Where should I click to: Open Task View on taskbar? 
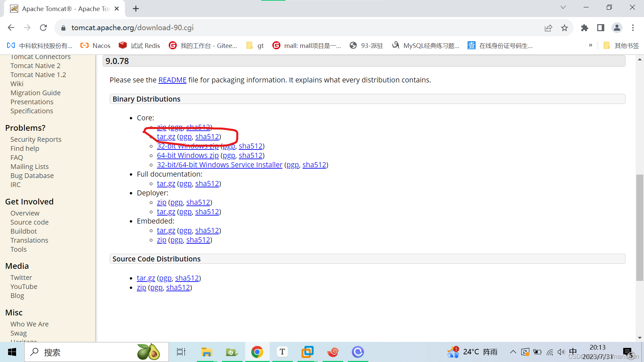coord(181,352)
